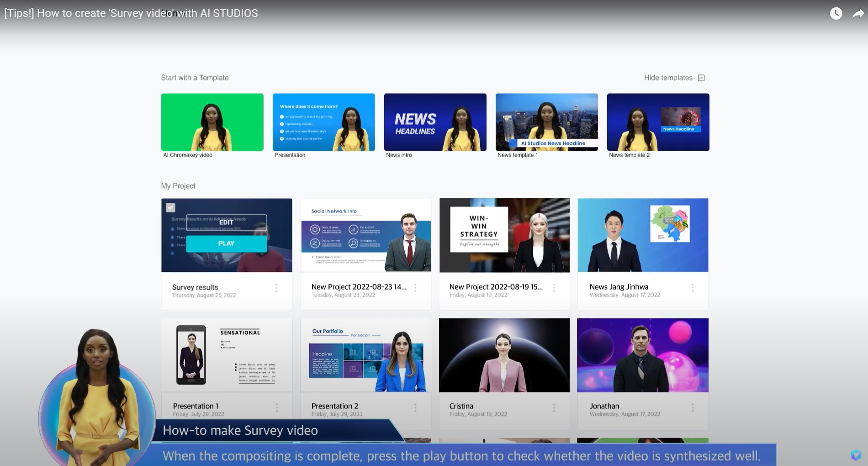Open more options for News Jang Jinhwa
This screenshot has height=466, width=868.
pyautogui.click(x=693, y=288)
